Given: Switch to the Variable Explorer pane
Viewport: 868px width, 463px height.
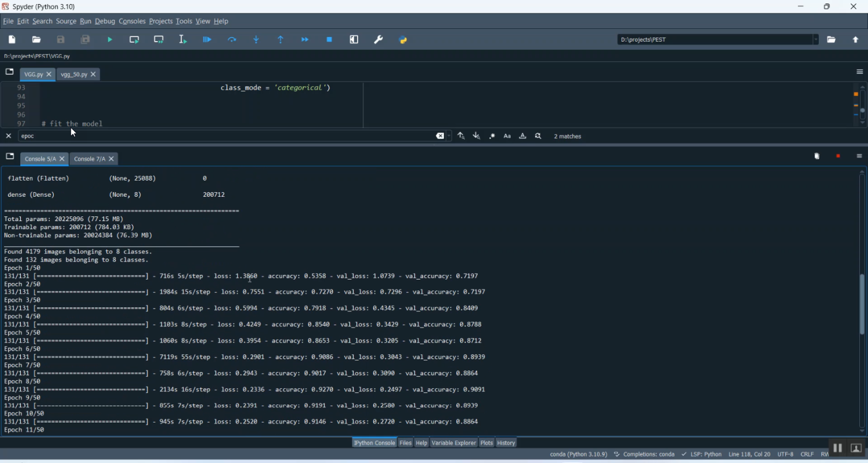Looking at the screenshot, I should (454, 443).
